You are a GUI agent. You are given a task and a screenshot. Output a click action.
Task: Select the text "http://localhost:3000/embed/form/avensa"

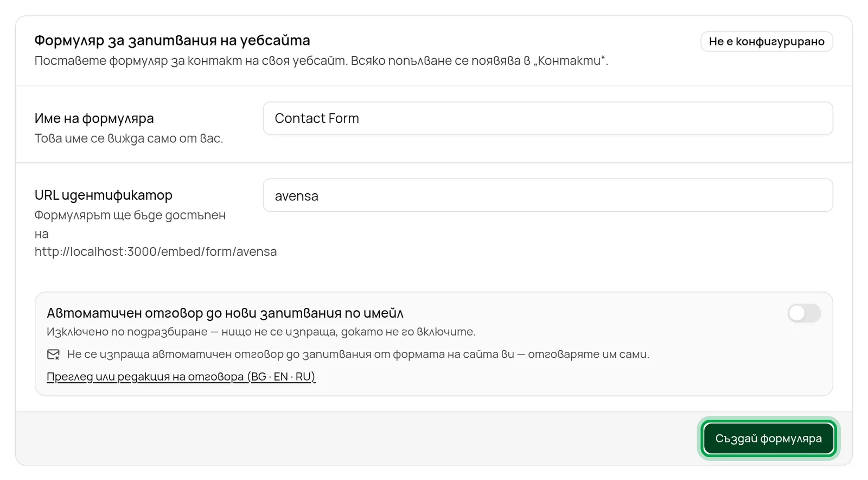pyautogui.click(x=156, y=251)
